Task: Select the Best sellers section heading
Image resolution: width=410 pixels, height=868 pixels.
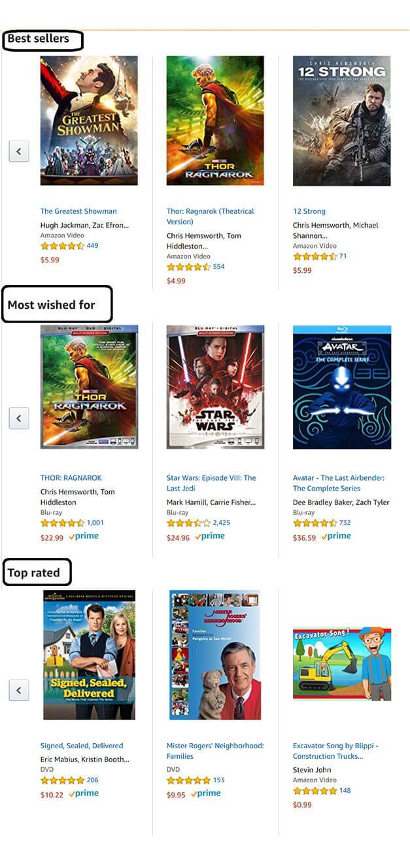Action: coord(43,40)
